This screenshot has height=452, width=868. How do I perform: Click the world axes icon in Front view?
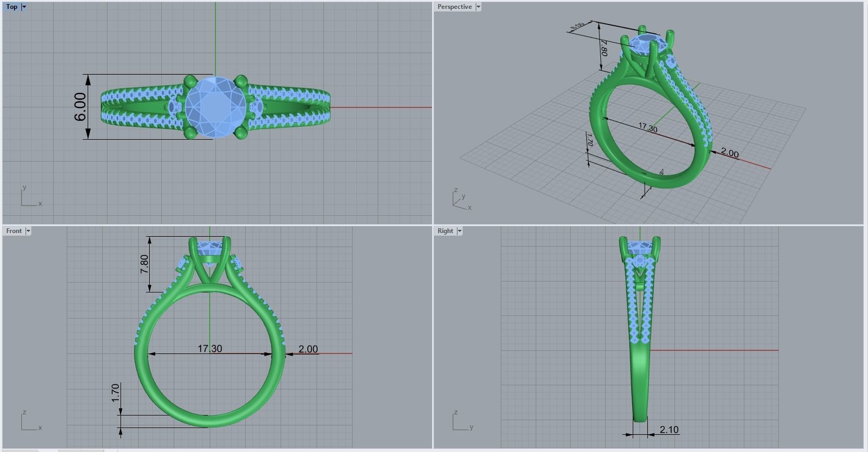click(31, 420)
